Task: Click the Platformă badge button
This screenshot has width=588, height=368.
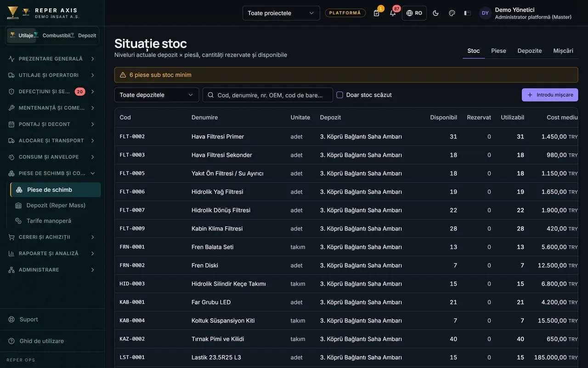Action: pyautogui.click(x=345, y=13)
